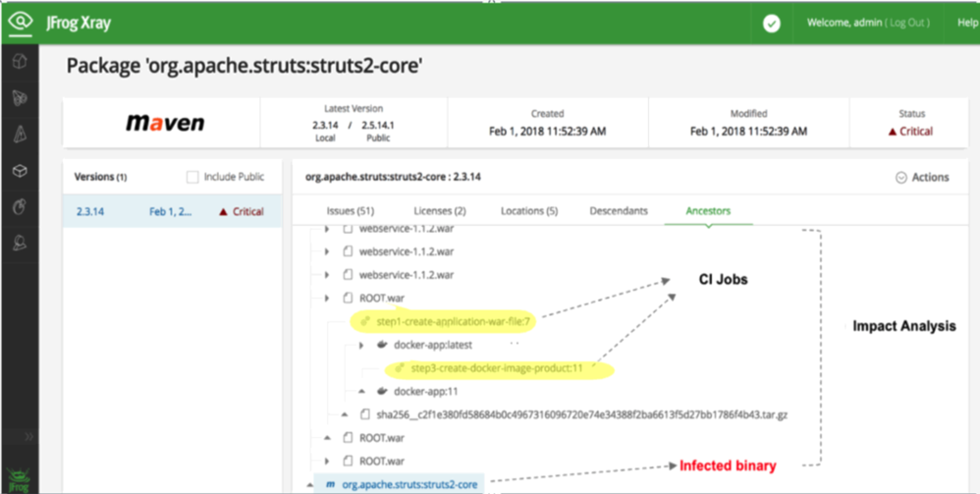Click the 'Feb 1, 2...' date in versions list
This screenshot has height=494, width=980.
pos(171,212)
